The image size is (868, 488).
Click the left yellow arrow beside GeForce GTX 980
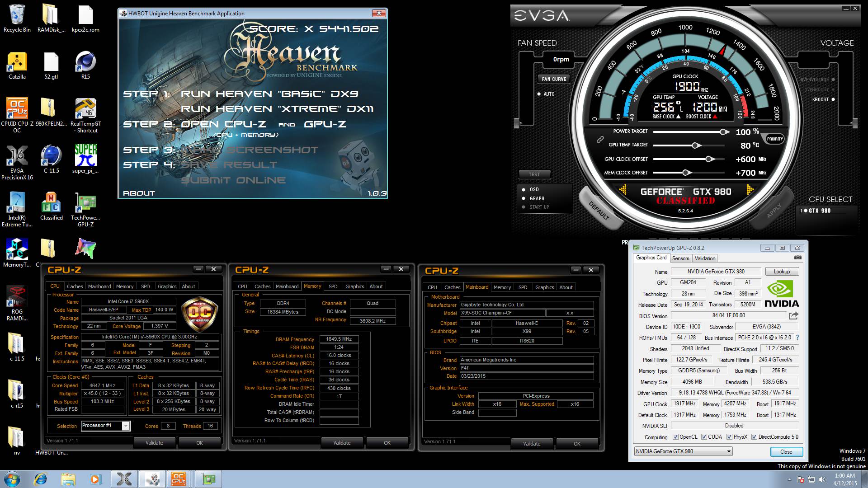(x=623, y=190)
